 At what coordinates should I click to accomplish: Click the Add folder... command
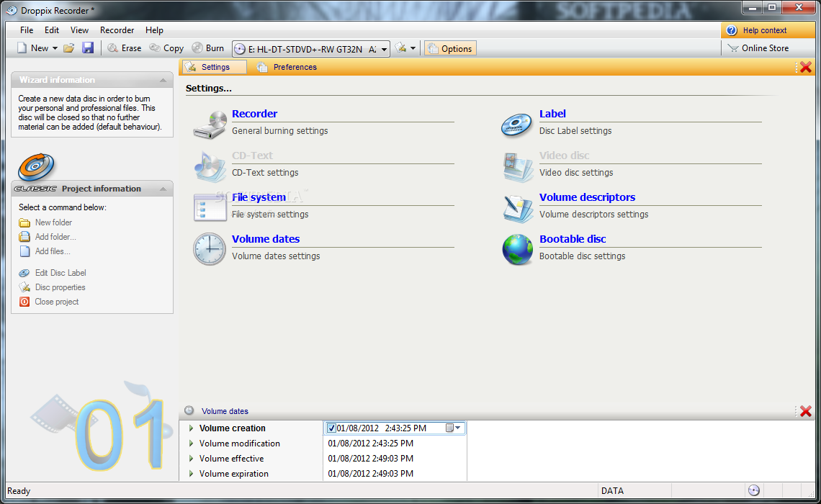[x=48, y=237]
